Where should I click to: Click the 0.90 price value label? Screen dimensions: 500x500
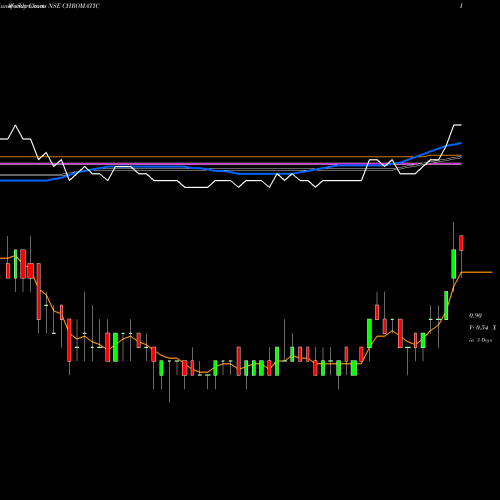coord(475,315)
